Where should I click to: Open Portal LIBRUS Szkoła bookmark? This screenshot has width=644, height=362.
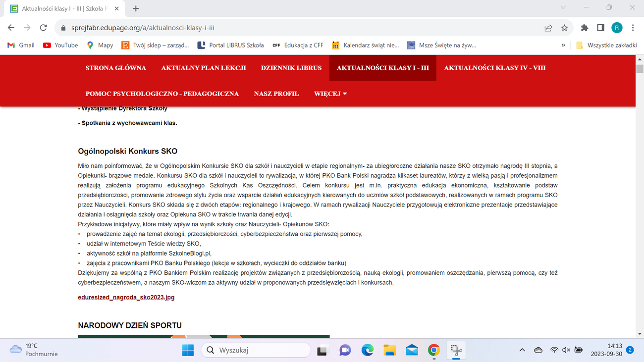click(x=230, y=45)
